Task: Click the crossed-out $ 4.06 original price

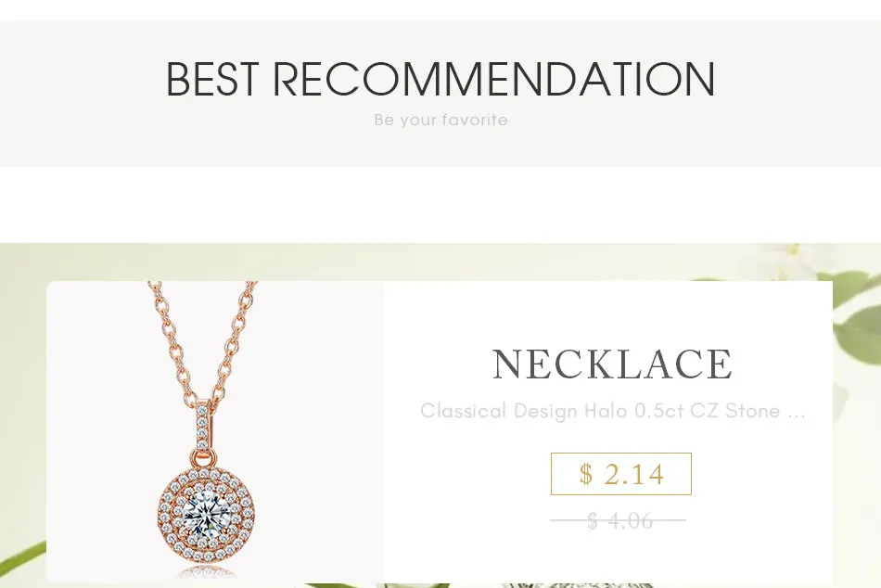Action: click(618, 520)
